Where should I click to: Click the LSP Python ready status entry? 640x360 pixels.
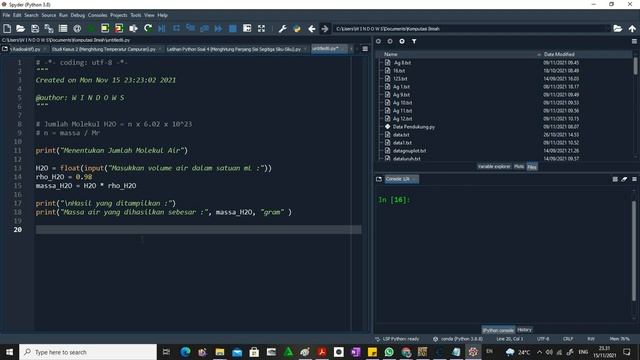click(397, 339)
